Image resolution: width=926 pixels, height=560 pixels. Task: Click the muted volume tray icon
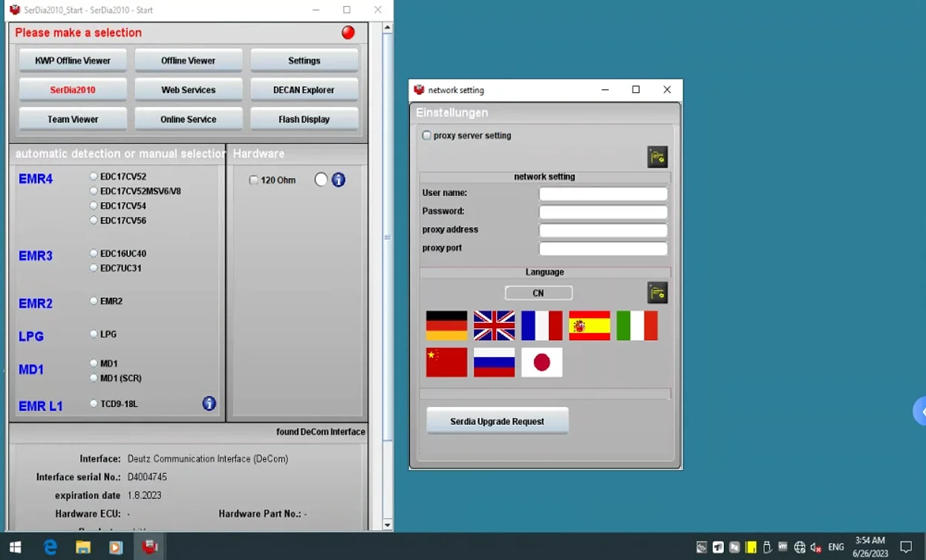coord(816,547)
